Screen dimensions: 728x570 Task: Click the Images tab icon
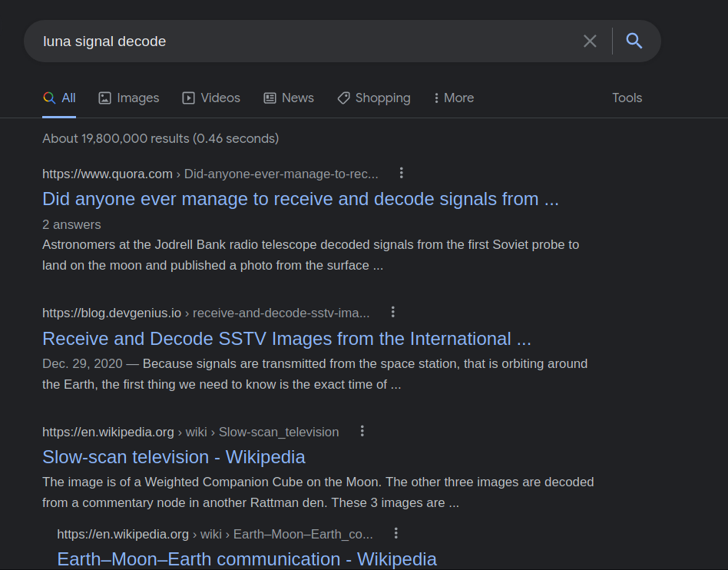pos(105,98)
